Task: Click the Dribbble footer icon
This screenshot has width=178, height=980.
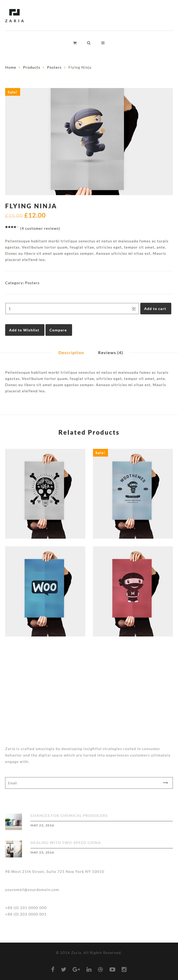Action: tap(100, 969)
